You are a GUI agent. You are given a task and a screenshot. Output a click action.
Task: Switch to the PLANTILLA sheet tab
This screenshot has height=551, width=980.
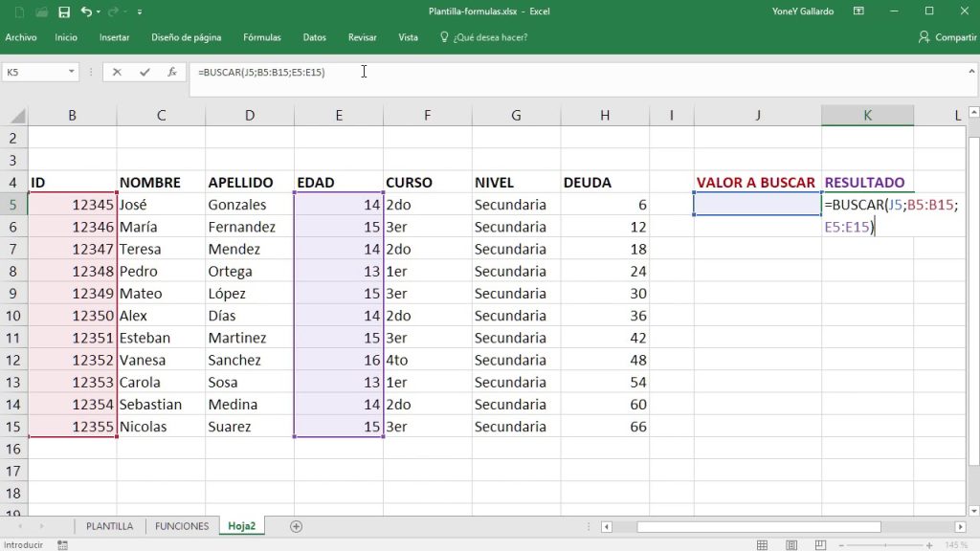(109, 525)
